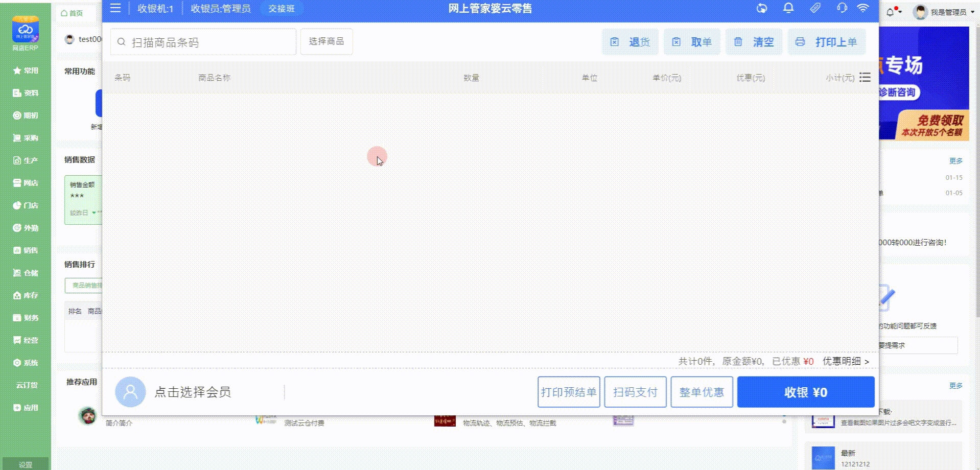Click the 数量 column header

[x=471, y=78]
